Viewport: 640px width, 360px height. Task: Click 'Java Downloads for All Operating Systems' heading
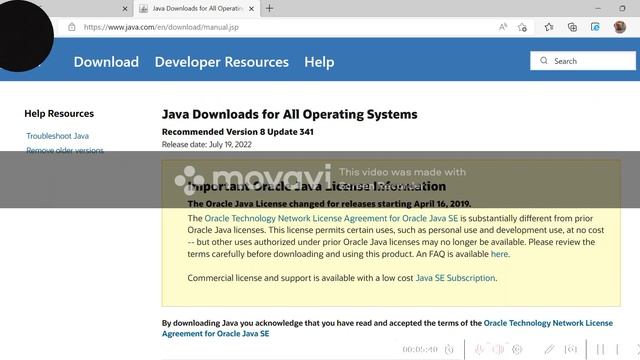[x=289, y=114]
